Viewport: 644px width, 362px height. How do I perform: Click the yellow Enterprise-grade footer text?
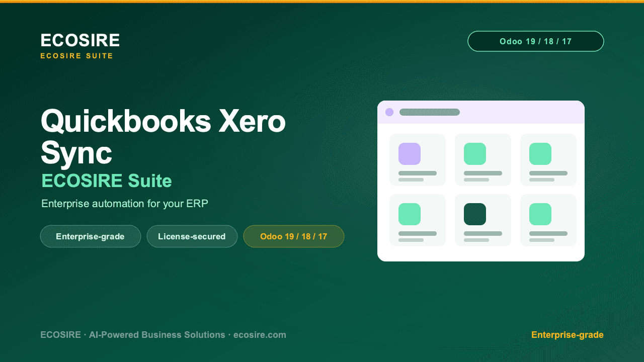pos(568,335)
